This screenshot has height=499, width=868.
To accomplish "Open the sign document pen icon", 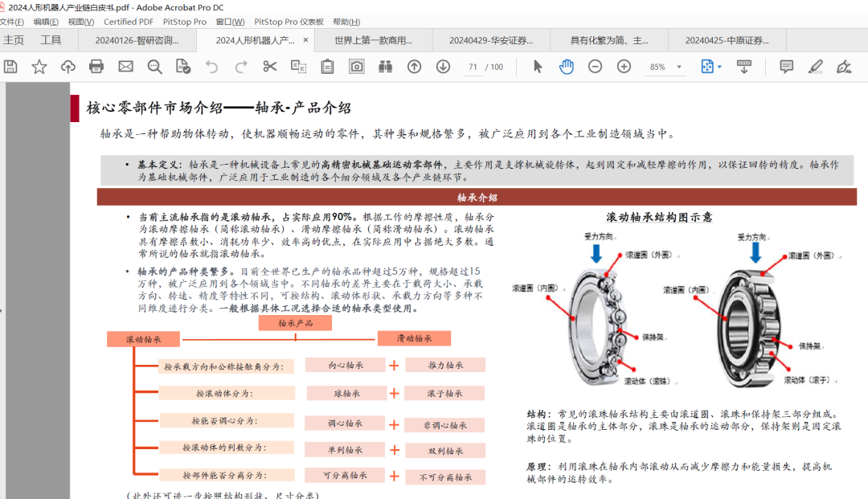I will 844,67.
